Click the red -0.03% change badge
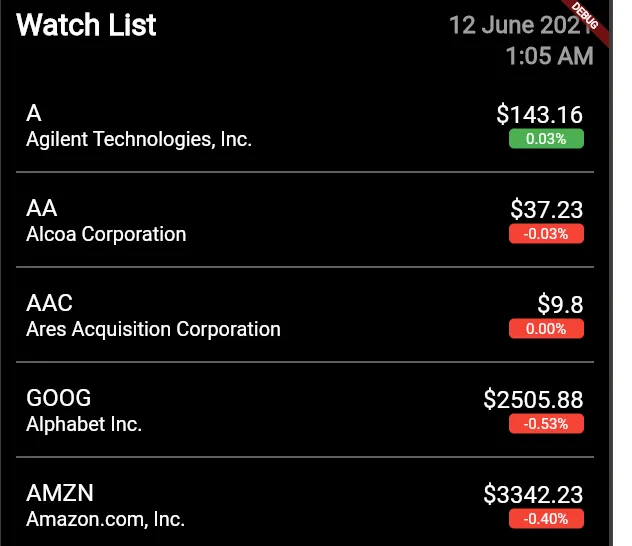The width and height of the screenshot is (632, 546). tap(546, 234)
